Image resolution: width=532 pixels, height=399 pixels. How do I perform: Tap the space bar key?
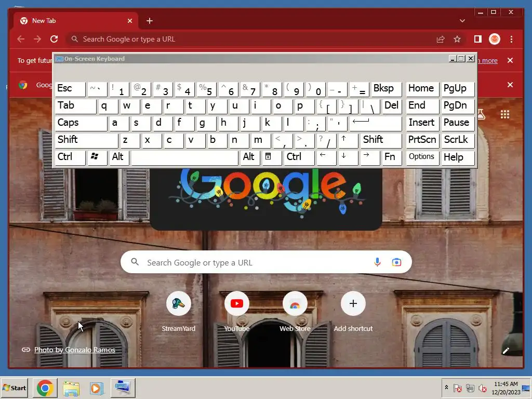tap(184, 157)
